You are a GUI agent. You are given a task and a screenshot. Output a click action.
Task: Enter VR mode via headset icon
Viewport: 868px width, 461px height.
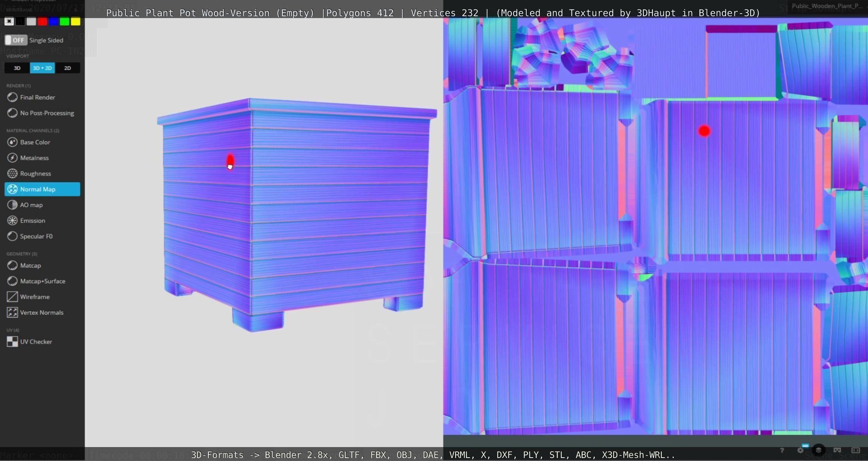point(837,450)
